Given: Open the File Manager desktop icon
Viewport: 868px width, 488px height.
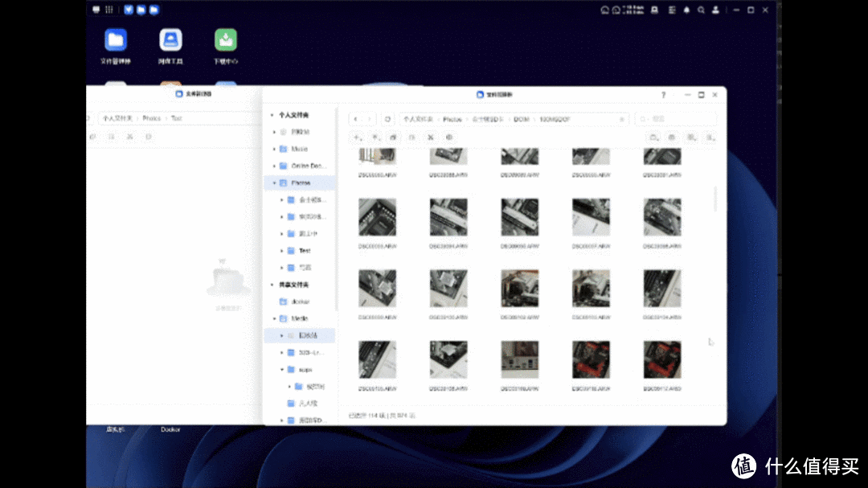Looking at the screenshot, I should click(x=116, y=40).
